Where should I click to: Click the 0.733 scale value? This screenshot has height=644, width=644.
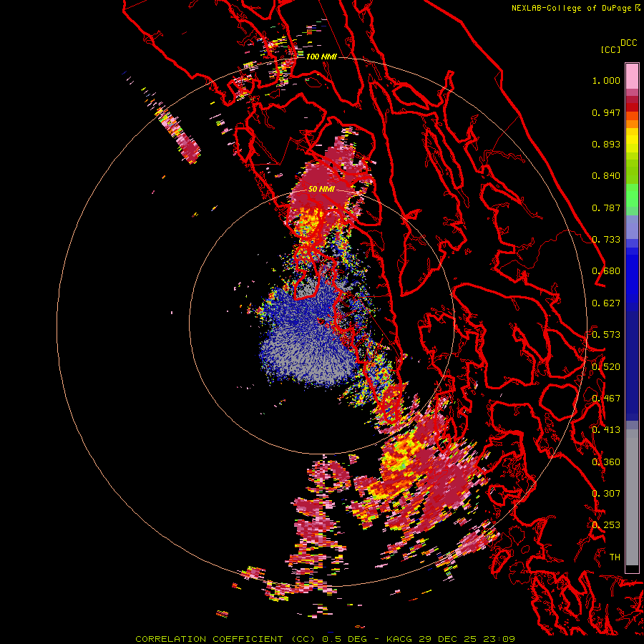[x=606, y=240]
